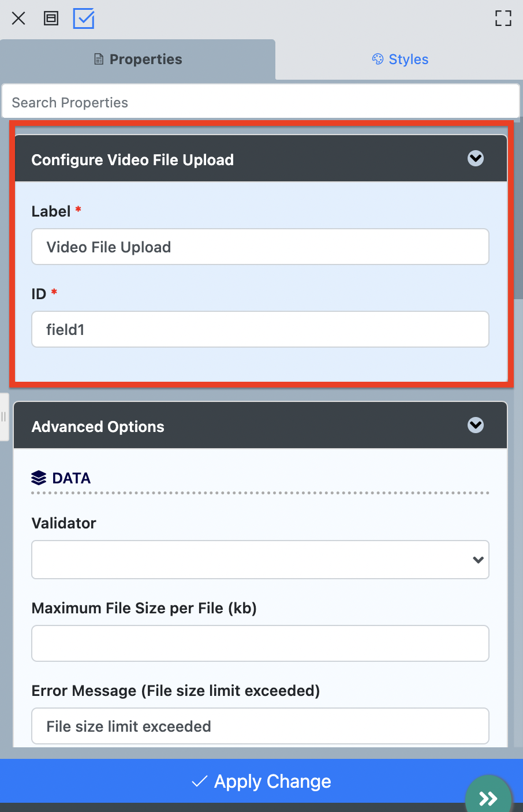Viewport: 523px width, 812px height.
Task: Click the green double-arrow floating button
Action: [488, 798]
